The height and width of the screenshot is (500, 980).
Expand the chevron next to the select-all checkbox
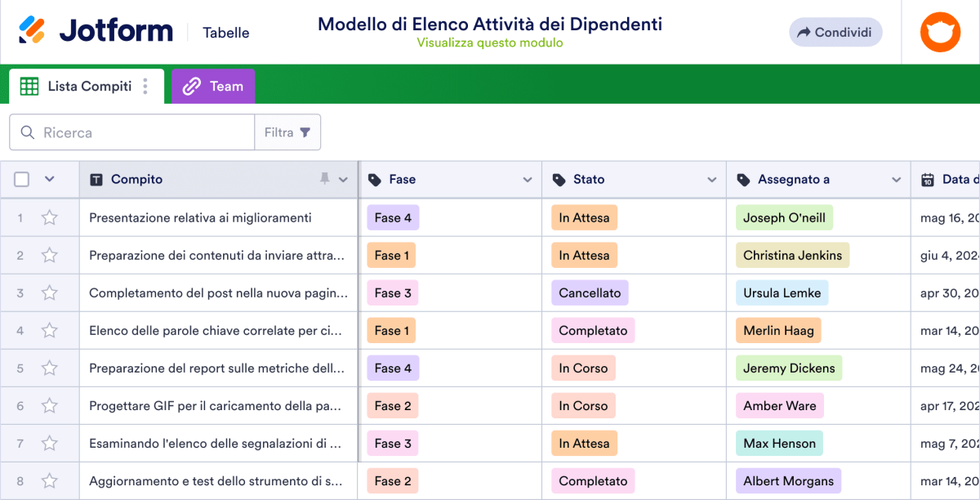pyautogui.click(x=48, y=179)
